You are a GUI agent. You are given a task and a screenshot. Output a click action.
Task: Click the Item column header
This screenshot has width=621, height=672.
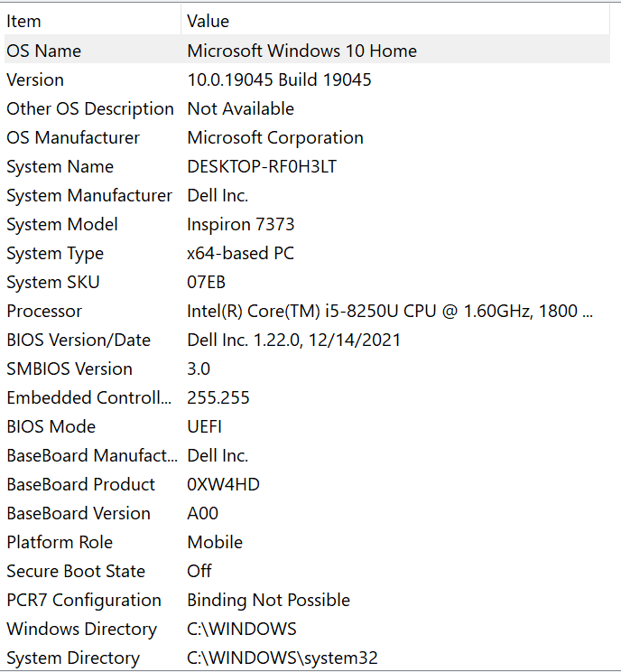92,21
